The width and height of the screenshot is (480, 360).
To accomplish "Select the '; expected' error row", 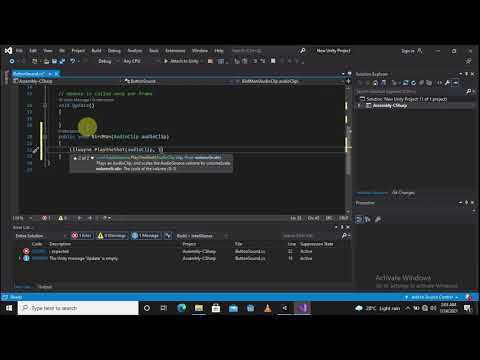I will [x=182, y=251].
